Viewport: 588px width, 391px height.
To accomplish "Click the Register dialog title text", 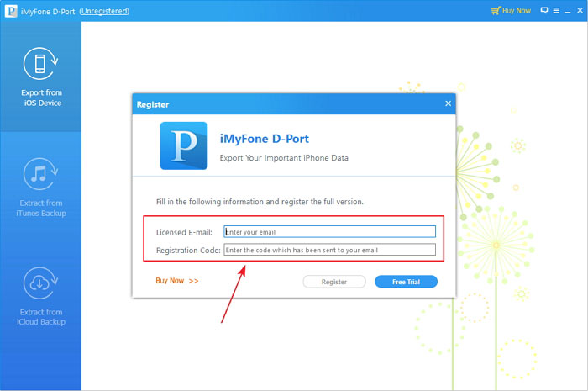I will [153, 105].
